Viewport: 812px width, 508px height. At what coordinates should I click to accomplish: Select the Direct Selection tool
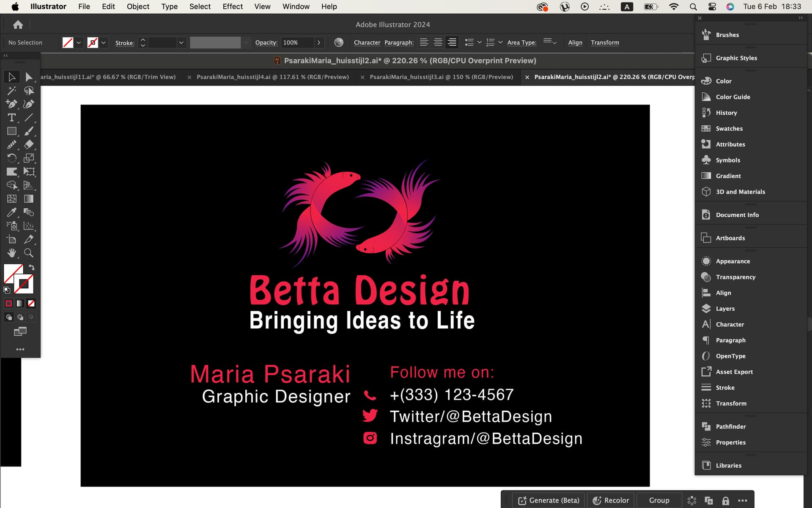29,77
